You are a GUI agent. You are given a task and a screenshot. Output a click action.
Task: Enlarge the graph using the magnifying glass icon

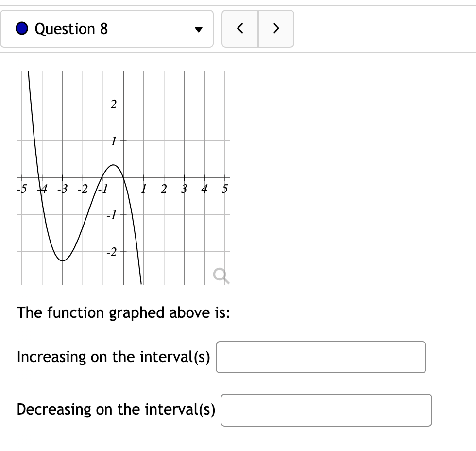pyautogui.click(x=221, y=276)
